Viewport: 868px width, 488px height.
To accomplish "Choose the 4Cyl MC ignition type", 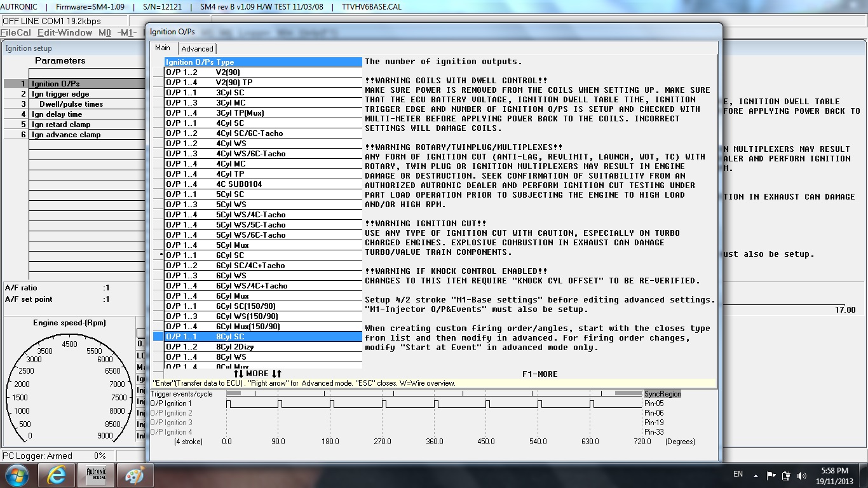I will 263,164.
